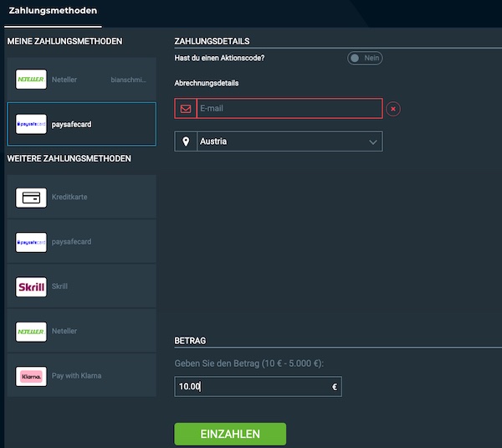Click 'Hast du einen Aktionscode?' label
502x448 pixels.
[x=219, y=58]
